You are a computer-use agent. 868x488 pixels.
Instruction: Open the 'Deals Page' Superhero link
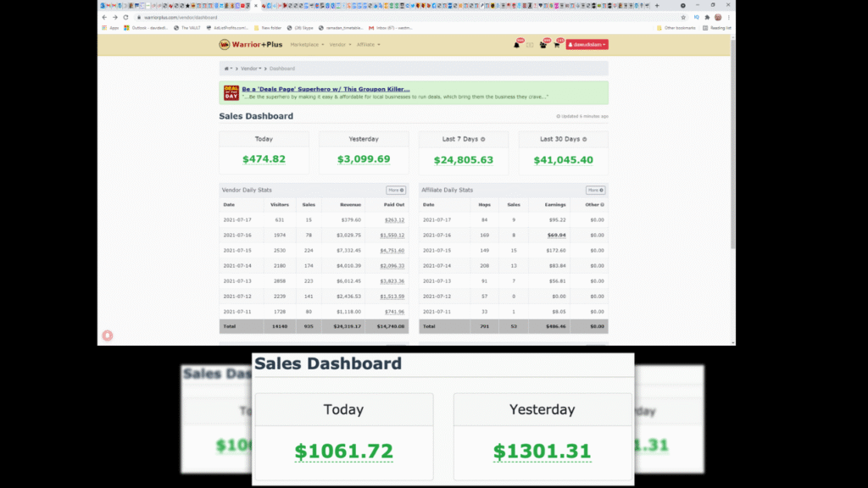point(325,89)
